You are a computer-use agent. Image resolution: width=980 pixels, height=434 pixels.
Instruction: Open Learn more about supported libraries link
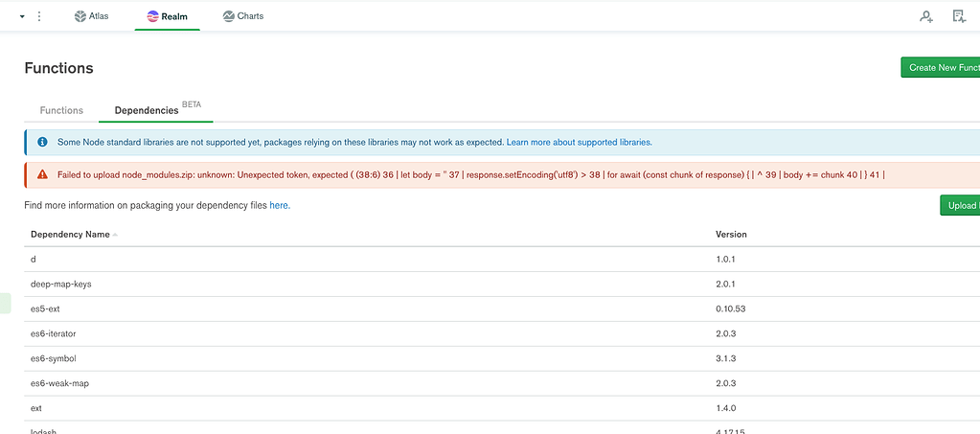579,142
